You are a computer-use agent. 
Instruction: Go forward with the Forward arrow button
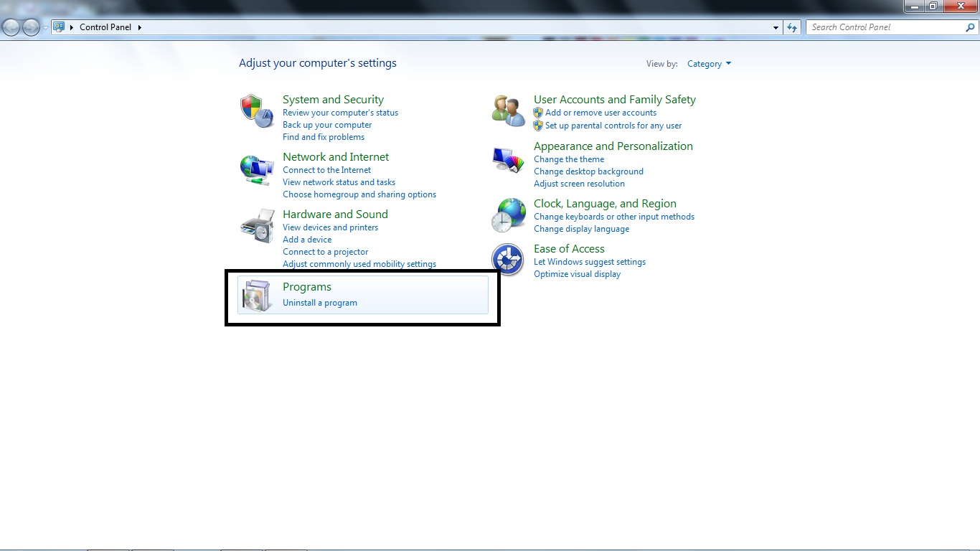(x=32, y=27)
